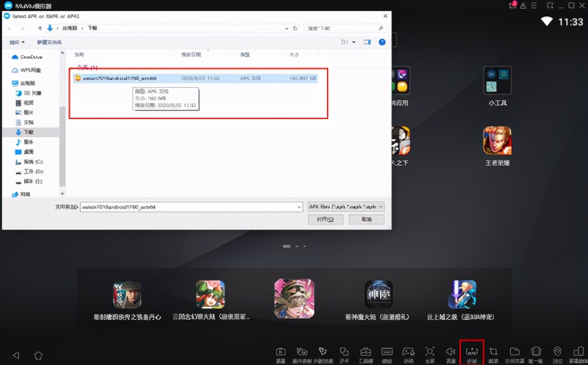Viewport: 588px width, 365px height.
Task: Select the Pictures folder in the sidebar
Action: click(x=24, y=112)
